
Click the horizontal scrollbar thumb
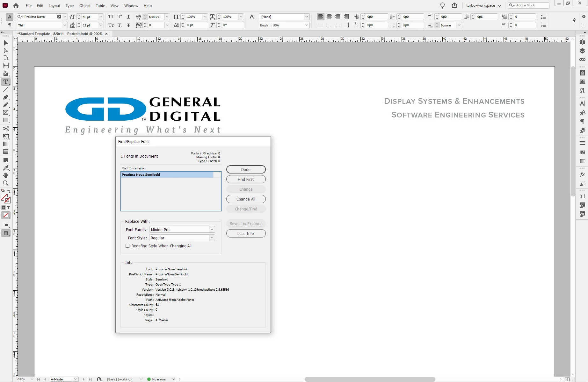point(370,379)
